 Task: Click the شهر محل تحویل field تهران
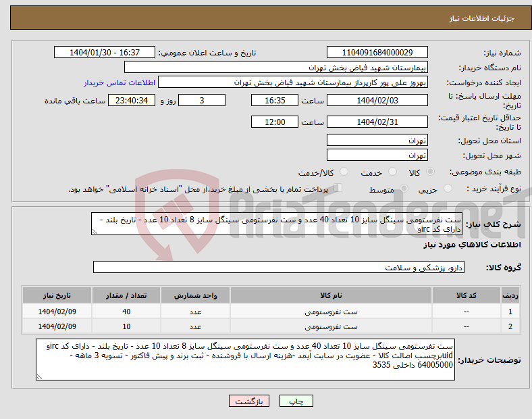[x=377, y=155]
